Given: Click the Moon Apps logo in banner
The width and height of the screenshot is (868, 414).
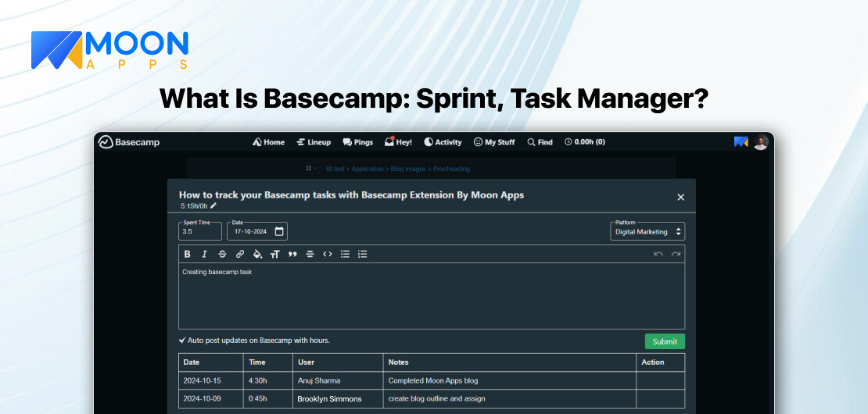Looking at the screenshot, I should (x=109, y=50).
